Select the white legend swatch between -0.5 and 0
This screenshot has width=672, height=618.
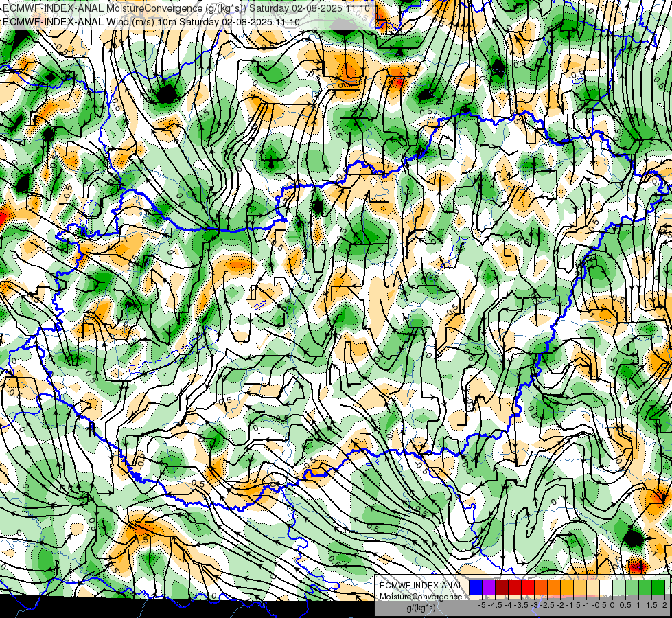606,587
